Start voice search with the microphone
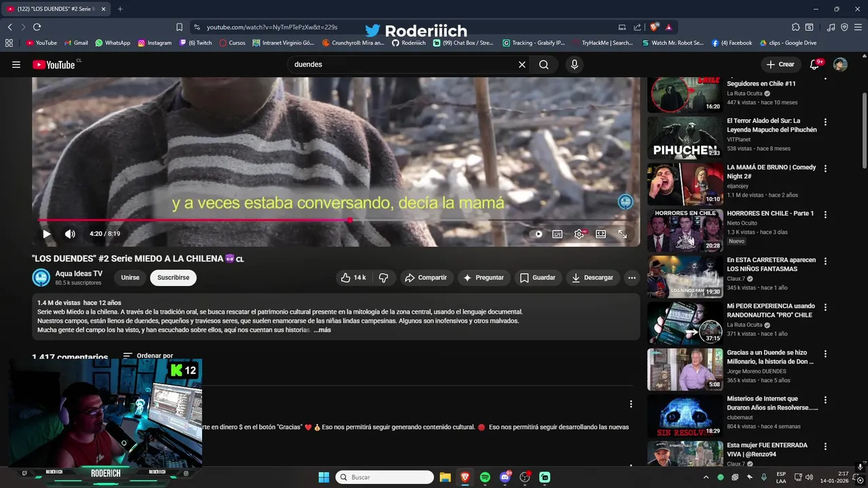Viewport: 868px width, 488px height. coord(574,64)
